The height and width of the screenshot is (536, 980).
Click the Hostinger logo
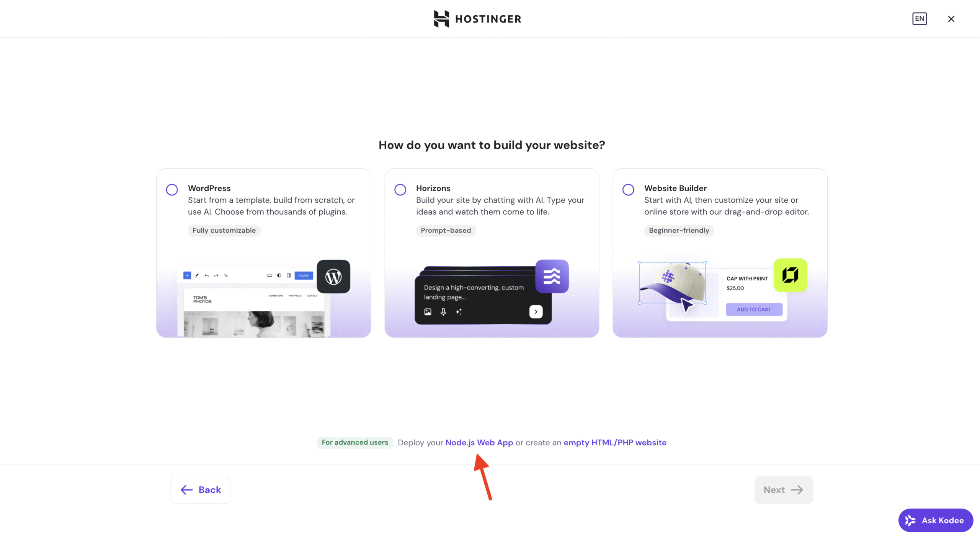pyautogui.click(x=477, y=19)
